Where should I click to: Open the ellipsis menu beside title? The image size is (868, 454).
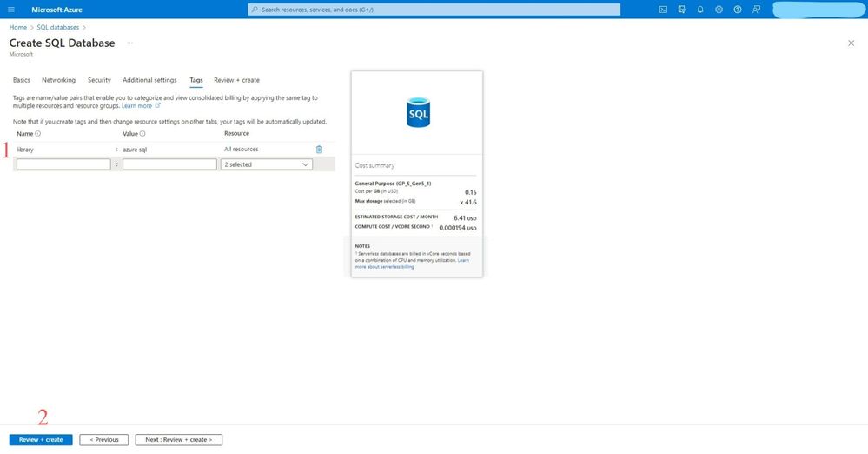pyautogui.click(x=129, y=43)
